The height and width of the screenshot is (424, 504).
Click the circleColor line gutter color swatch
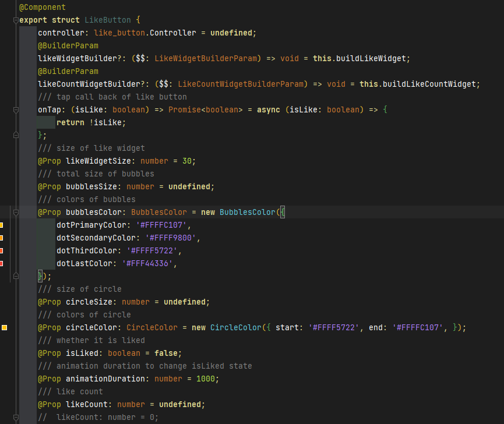(x=5, y=328)
